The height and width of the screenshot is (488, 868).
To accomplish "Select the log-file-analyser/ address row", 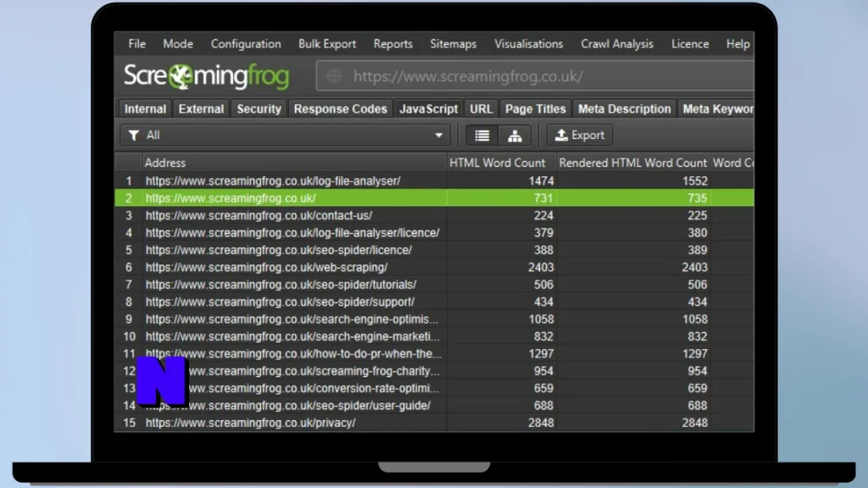I will (x=434, y=181).
